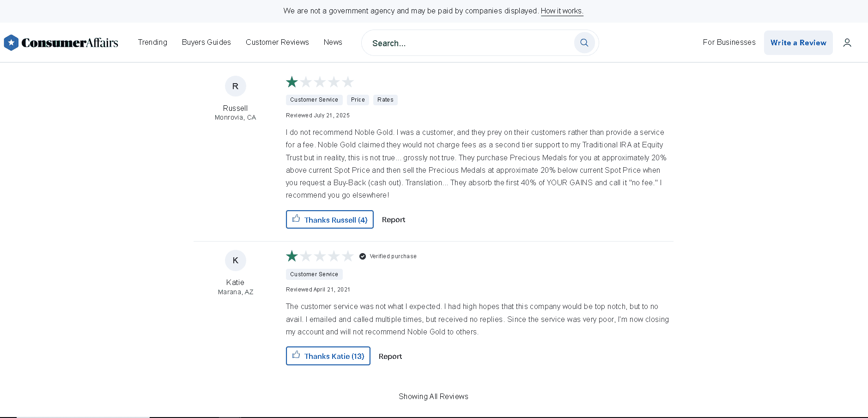Click thumbs-up icon in Thanks Russell button

tap(296, 218)
